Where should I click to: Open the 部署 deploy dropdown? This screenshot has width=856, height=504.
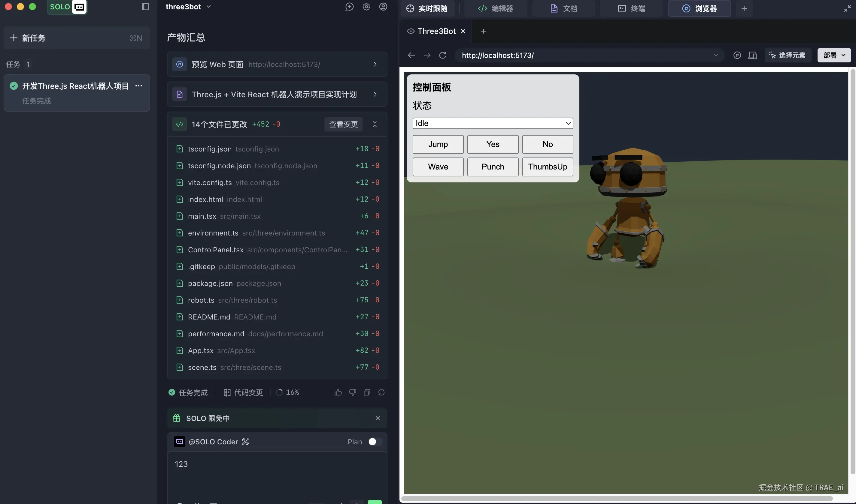(x=834, y=55)
